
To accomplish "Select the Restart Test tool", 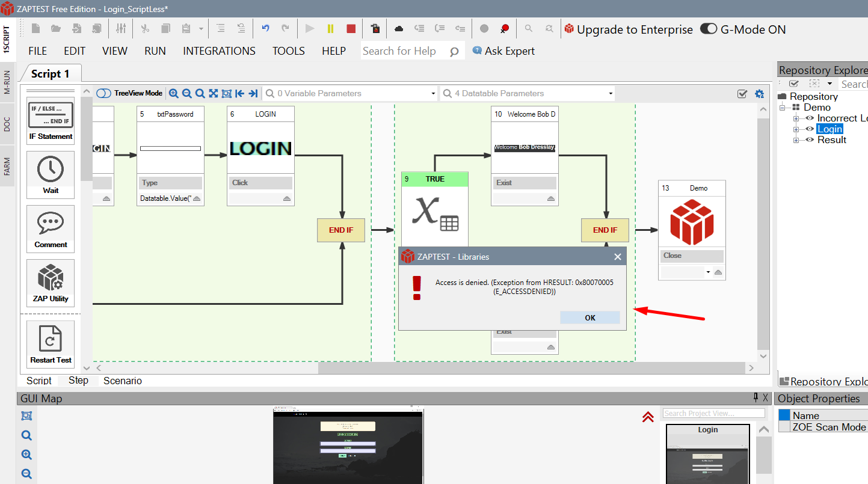I will 51,344.
